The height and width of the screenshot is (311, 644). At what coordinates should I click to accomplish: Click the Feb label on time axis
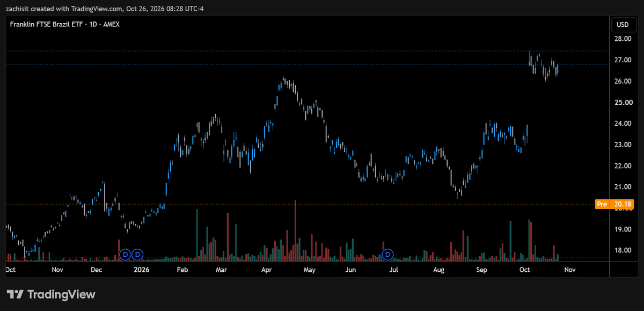pyautogui.click(x=182, y=270)
